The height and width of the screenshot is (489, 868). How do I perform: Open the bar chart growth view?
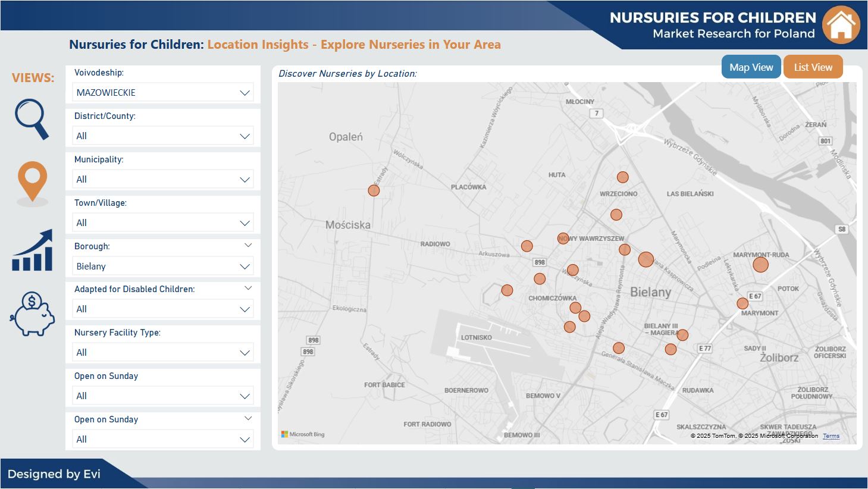[32, 250]
